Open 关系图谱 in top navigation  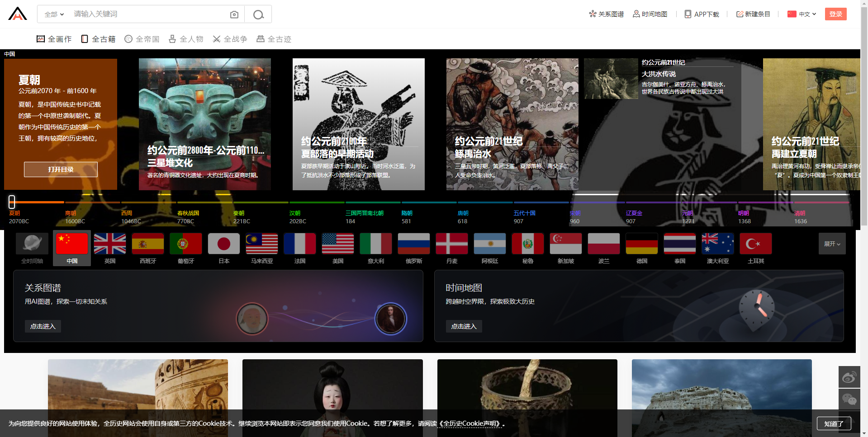coord(606,14)
